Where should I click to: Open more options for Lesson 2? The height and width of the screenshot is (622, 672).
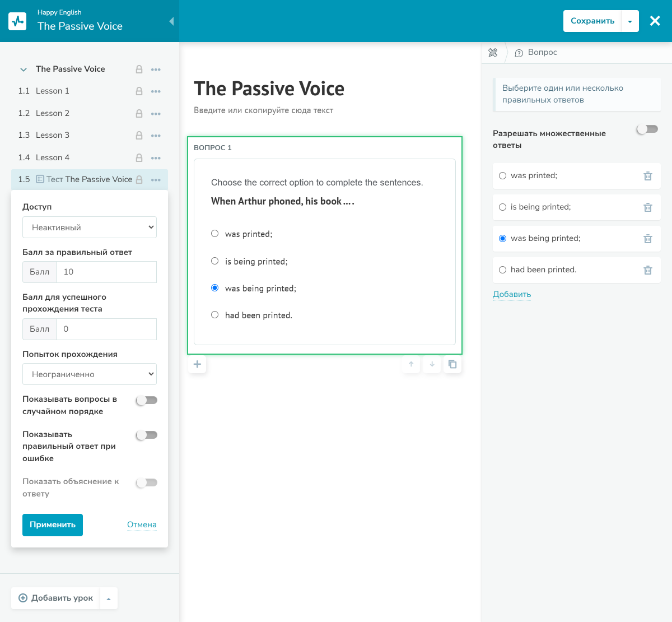(x=156, y=114)
